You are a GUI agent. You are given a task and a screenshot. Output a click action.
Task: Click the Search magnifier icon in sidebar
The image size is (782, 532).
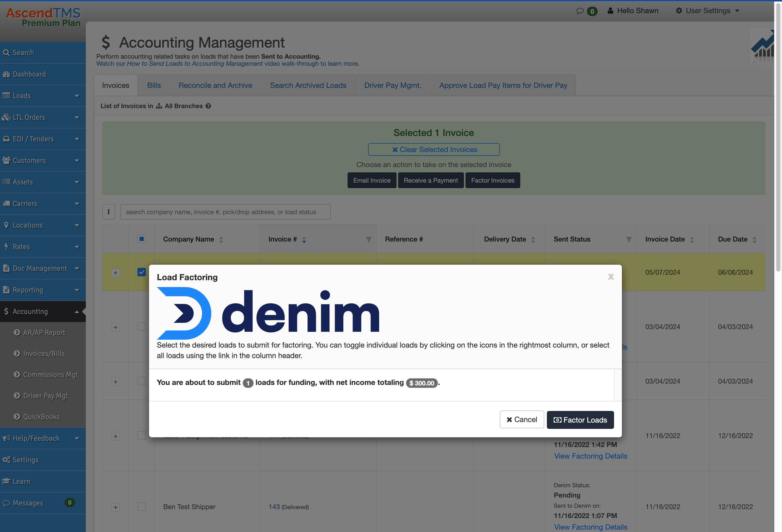pos(6,52)
